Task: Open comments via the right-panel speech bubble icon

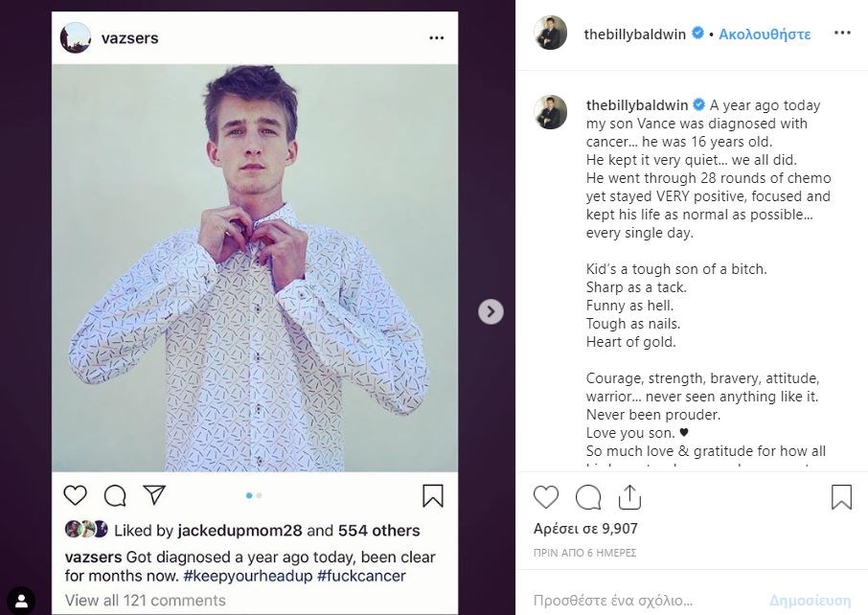Action: [588, 497]
